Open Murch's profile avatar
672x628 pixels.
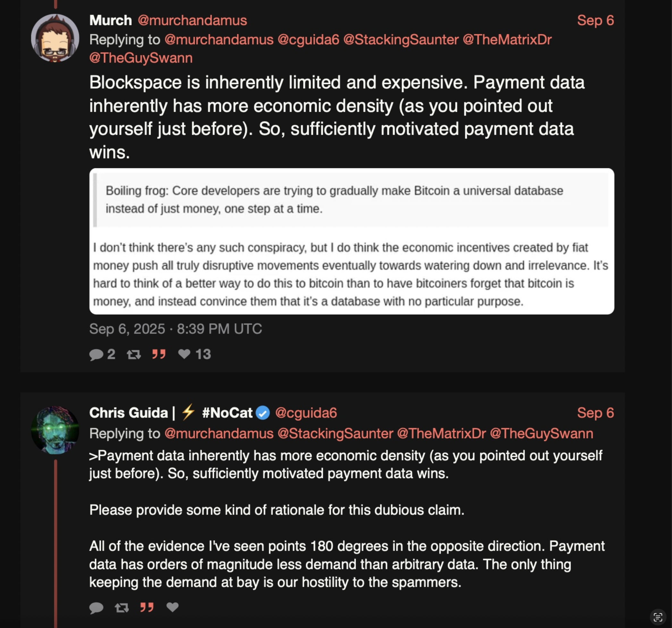(x=55, y=38)
